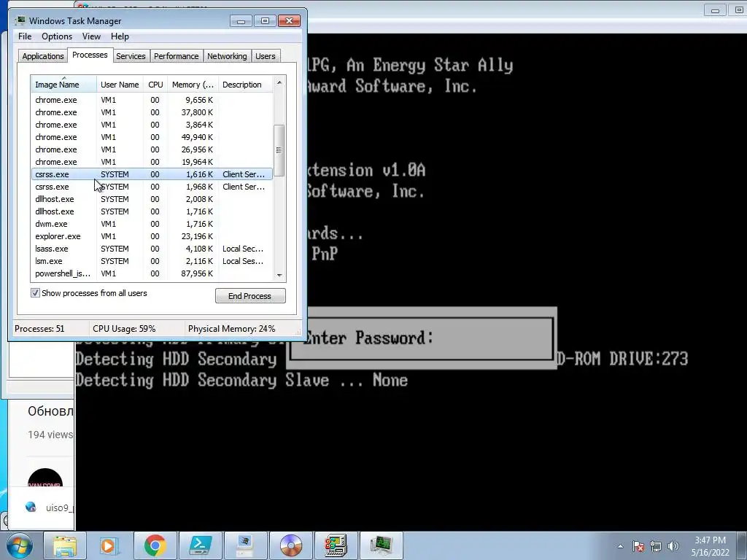Image resolution: width=747 pixels, height=560 pixels.
Task: Click CPU Usage: 59% status entry
Action: click(124, 329)
